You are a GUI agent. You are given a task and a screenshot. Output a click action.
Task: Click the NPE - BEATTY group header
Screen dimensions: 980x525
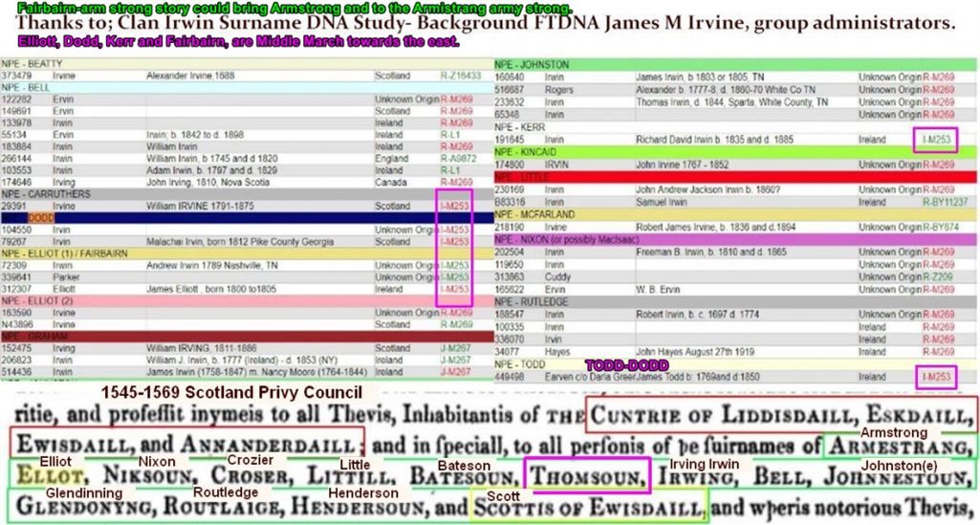click(x=27, y=63)
